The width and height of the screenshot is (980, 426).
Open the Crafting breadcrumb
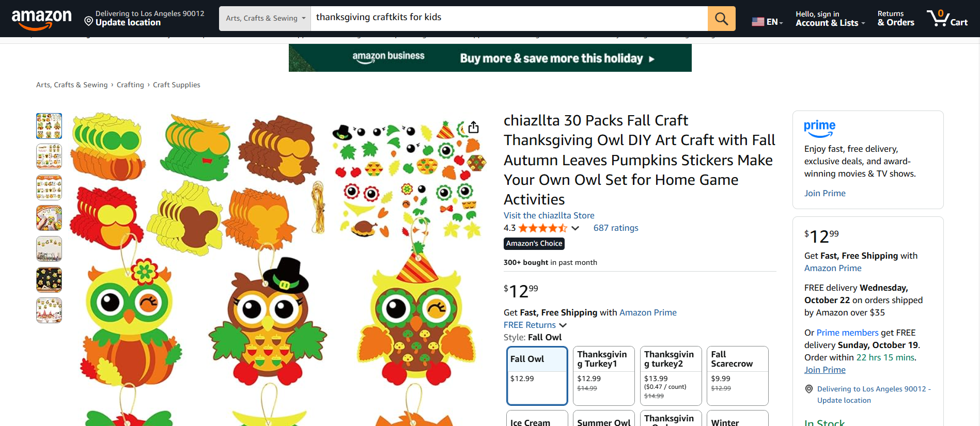pos(130,85)
